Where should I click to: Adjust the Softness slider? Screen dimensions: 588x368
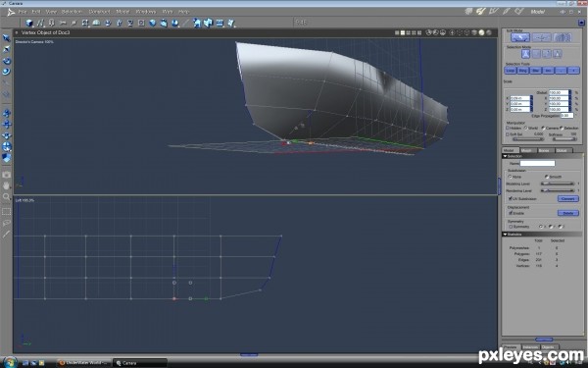564,139
